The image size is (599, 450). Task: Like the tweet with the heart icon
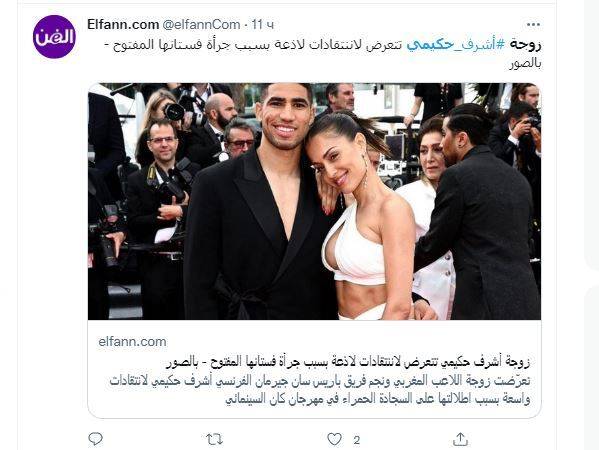tap(335, 439)
